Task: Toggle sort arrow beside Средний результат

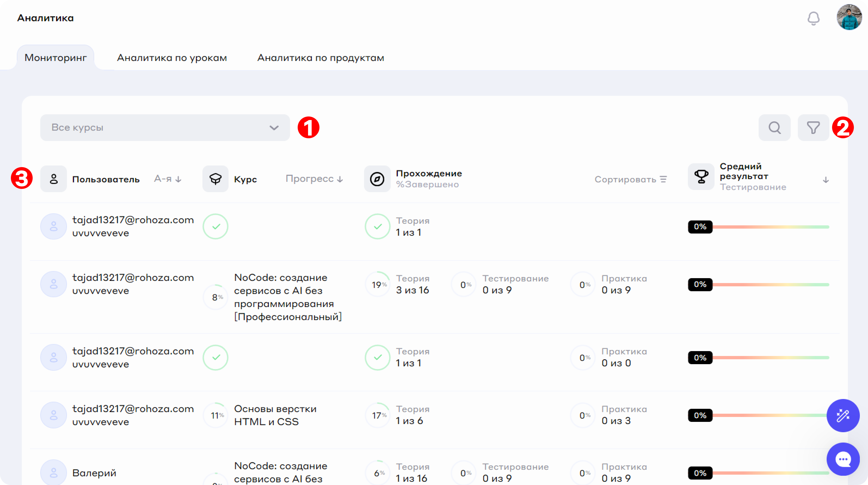Action: [x=826, y=180]
